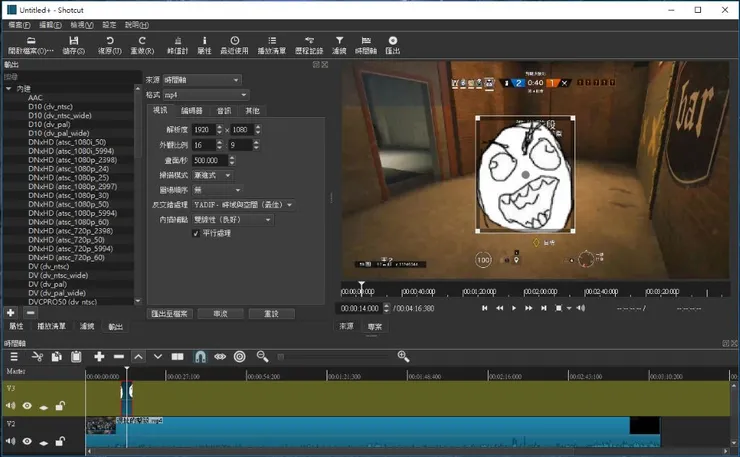
Task: Mute track V3 speaker icon
Action: [10, 406]
